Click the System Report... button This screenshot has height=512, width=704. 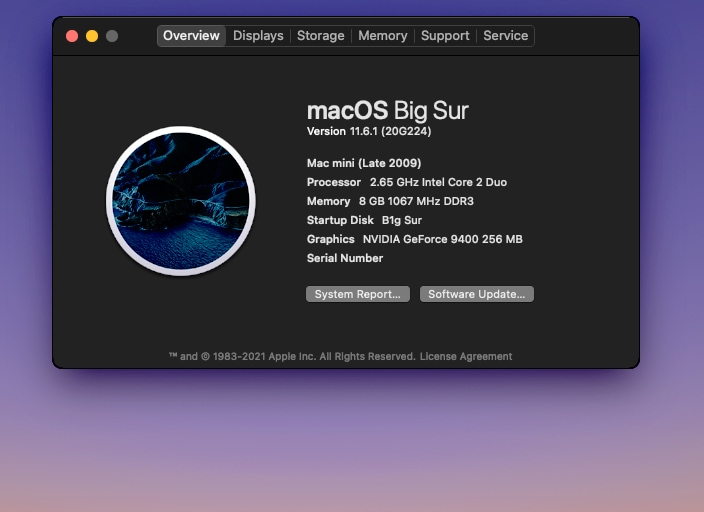358,294
